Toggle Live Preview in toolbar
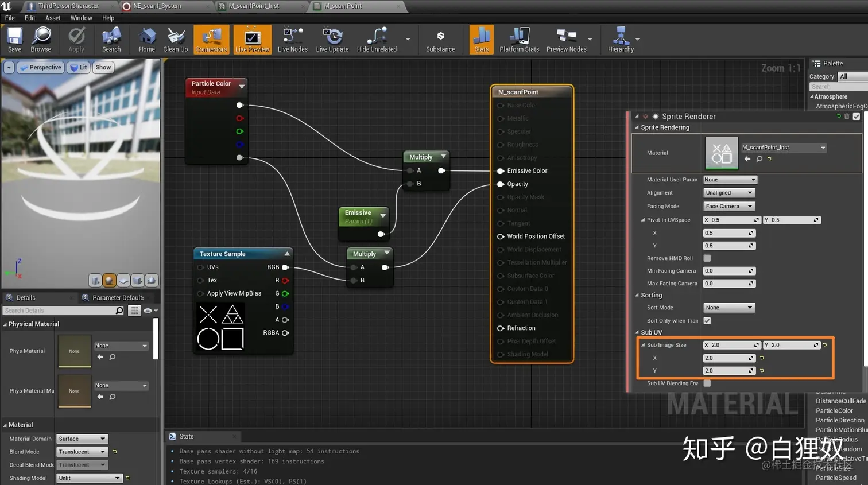This screenshot has height=485, width=868. click(x=252, y=40)
